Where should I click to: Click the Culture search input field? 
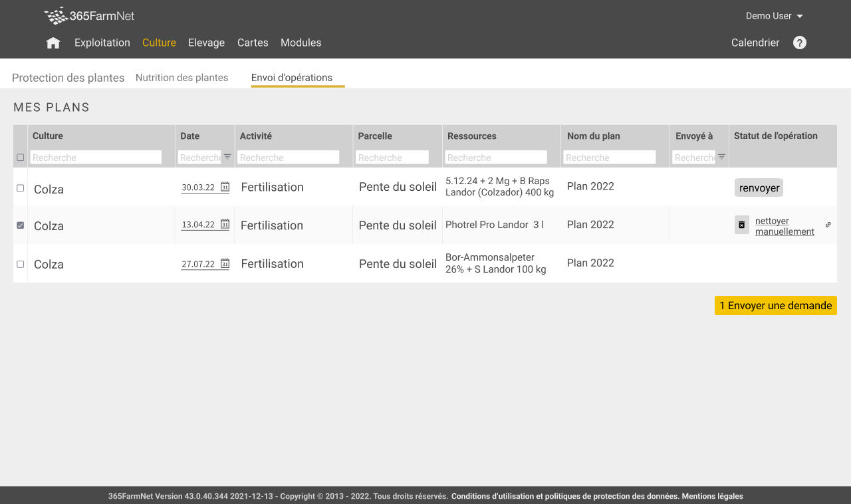click(x=96, y=158)
